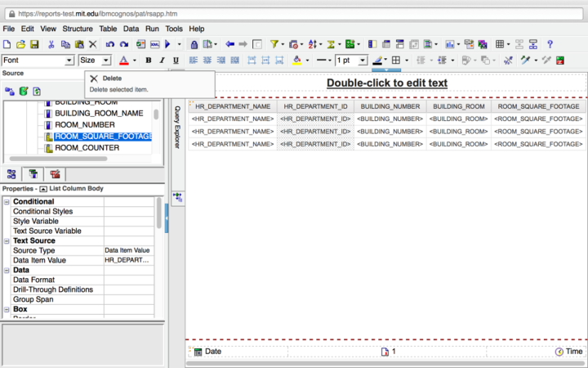The image size is (588, 368).
Task: Click the Save diskette icon
Action: pos(33,44)
